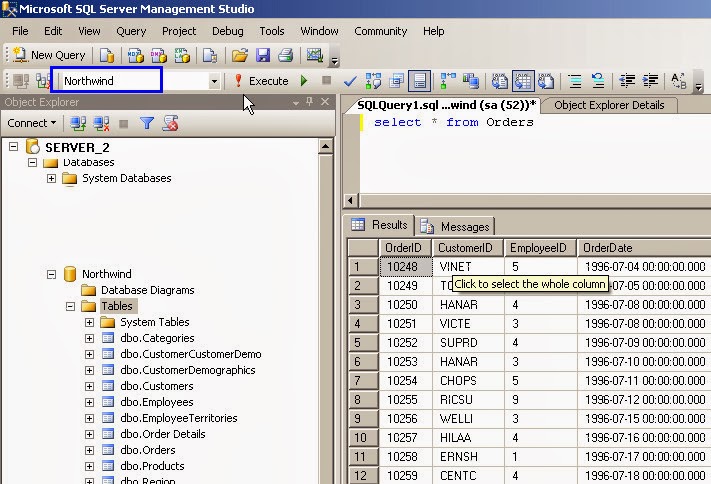
Task: Expand the System Databases folder
Action: [x=52, y=178]
